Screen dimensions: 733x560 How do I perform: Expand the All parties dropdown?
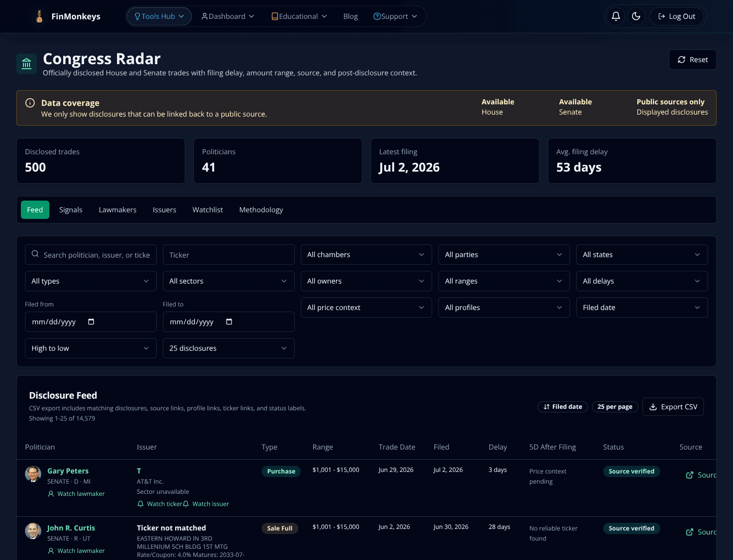[x=504, y=255]
